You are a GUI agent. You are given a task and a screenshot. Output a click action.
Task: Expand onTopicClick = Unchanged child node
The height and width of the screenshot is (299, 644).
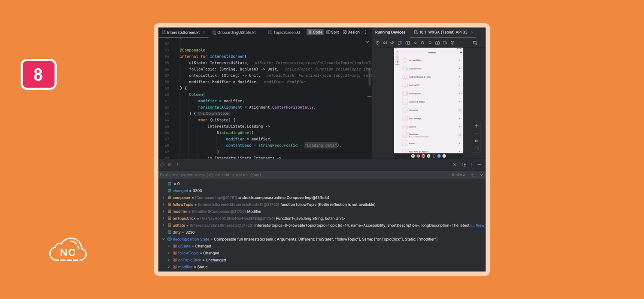[169, 260]
